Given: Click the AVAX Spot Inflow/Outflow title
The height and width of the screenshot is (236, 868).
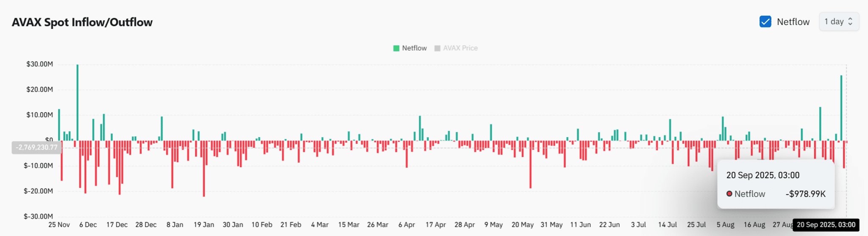Looking at the screenshot, I should coord(82,22).
